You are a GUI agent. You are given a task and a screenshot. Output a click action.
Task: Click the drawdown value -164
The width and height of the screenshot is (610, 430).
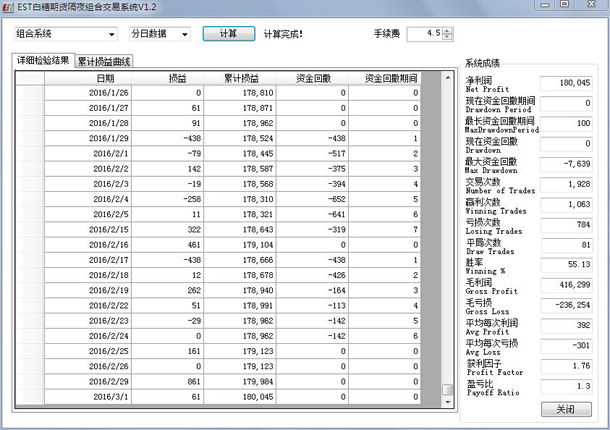[x=312, y=290]
